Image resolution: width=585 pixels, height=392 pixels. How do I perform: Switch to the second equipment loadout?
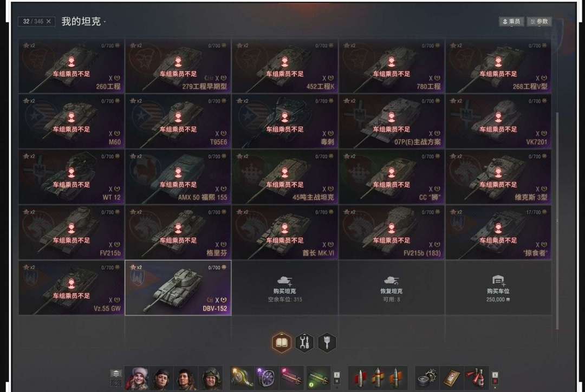click(337, 381)
